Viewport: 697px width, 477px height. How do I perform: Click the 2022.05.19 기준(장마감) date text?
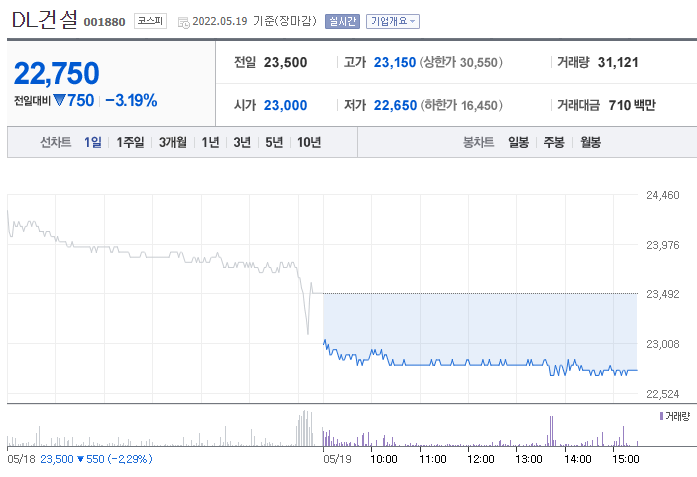coord(254,21)
